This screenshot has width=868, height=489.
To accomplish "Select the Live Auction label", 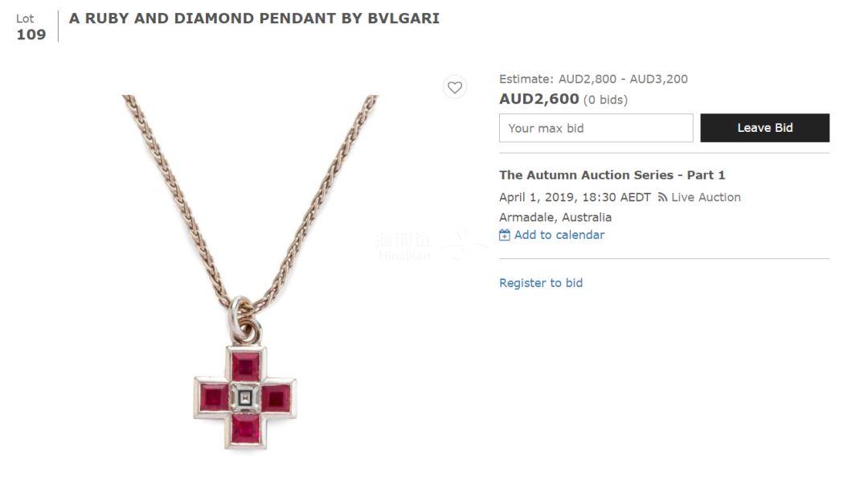I will click(706, 197).
